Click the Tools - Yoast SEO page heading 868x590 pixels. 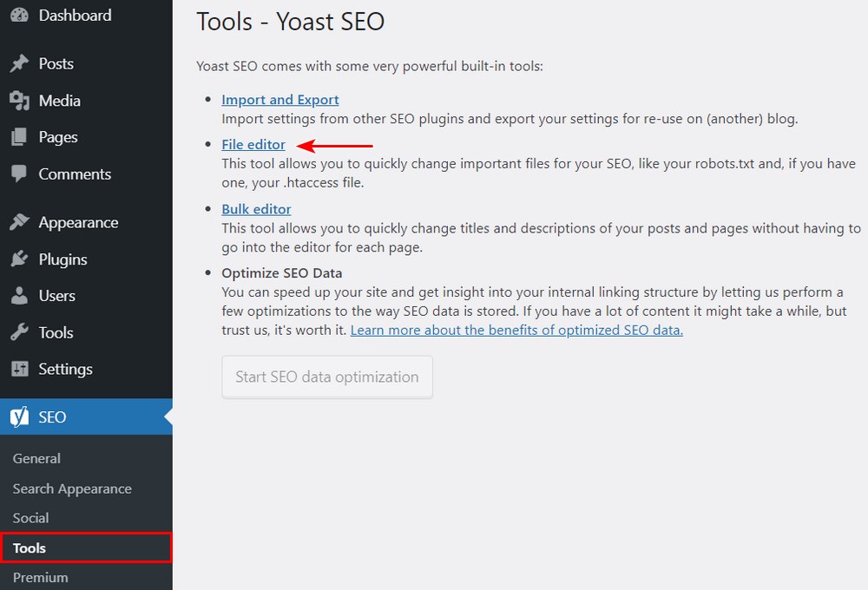[291, 23]
